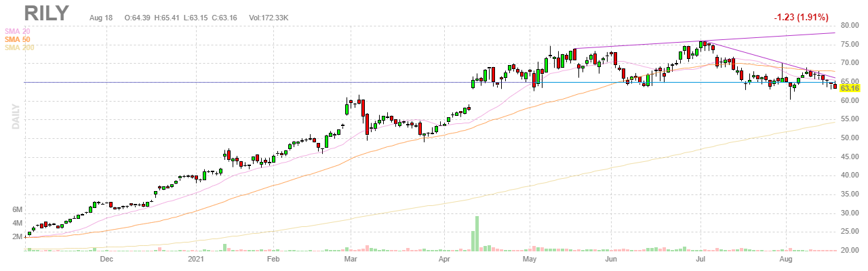Screen dimensions: 868x271
Task: Click the Aug label on time axis
Action: click(x=786, y=259)
